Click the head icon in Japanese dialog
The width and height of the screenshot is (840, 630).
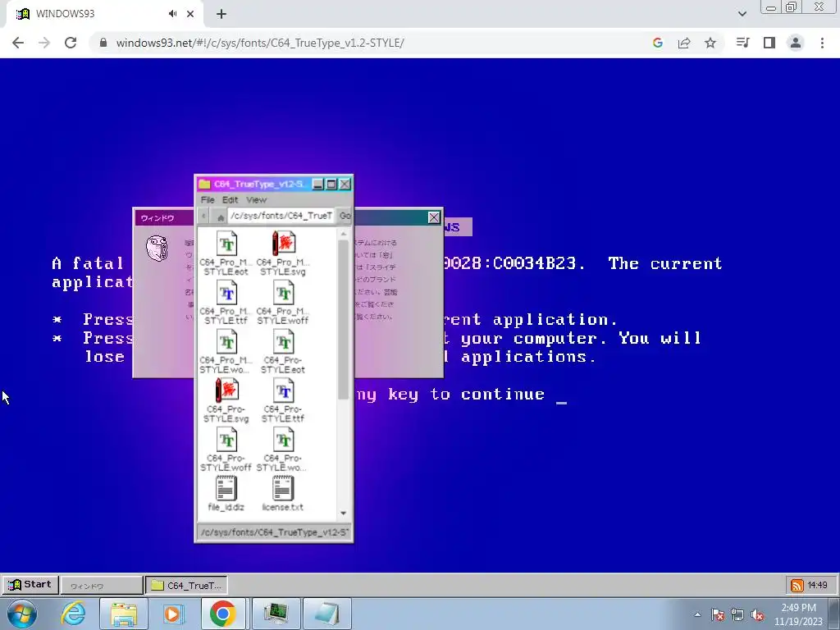coord(157,249)
